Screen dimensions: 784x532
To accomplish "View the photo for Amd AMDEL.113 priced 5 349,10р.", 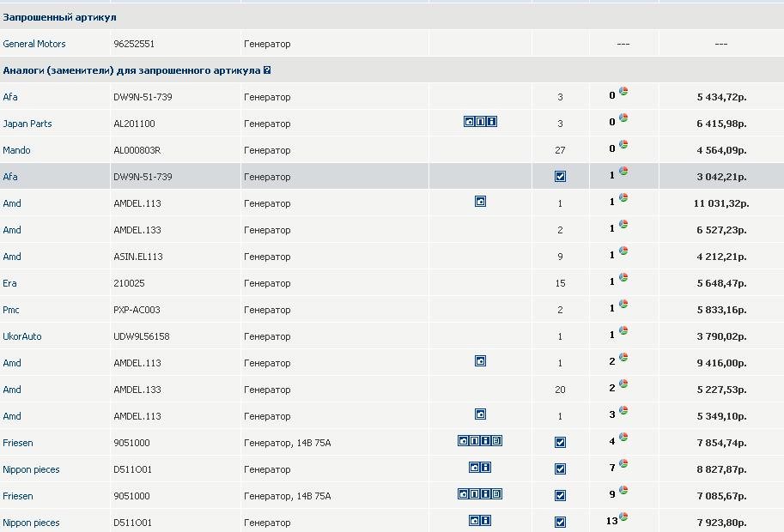I will (x=481, y=414).
